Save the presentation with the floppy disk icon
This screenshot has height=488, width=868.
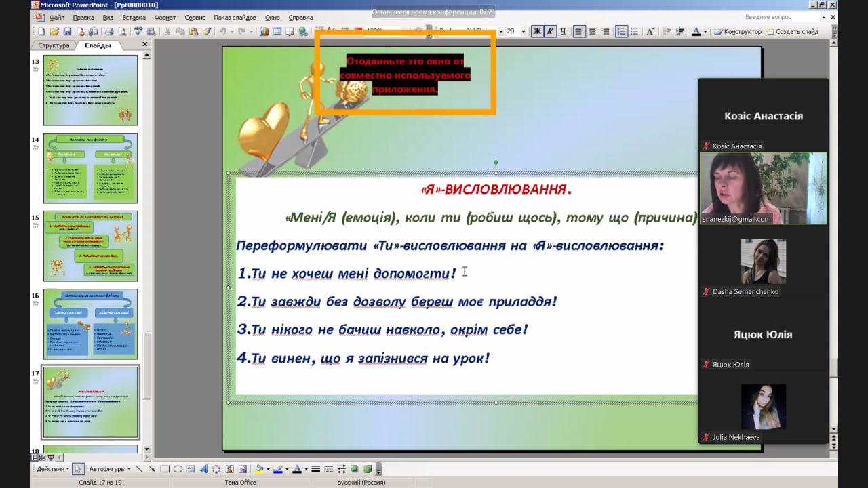(x=67, y=31)
